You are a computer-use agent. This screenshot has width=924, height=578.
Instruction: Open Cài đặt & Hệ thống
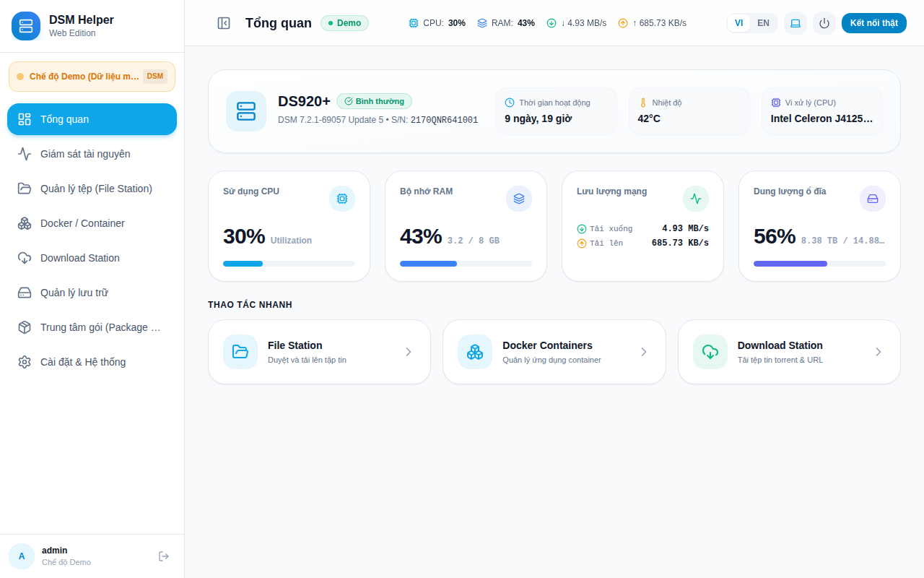pyautogui.click(x=92, y=362)
